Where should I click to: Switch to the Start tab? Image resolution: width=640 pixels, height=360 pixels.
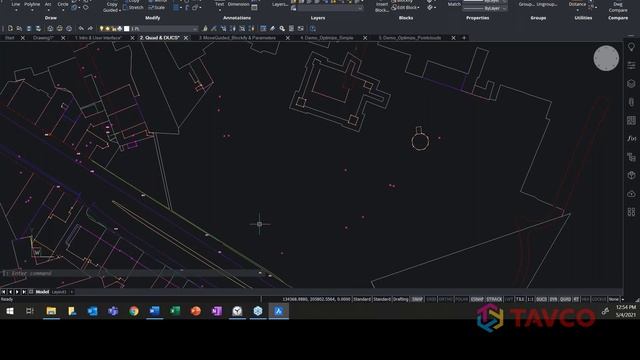[9, 38]
